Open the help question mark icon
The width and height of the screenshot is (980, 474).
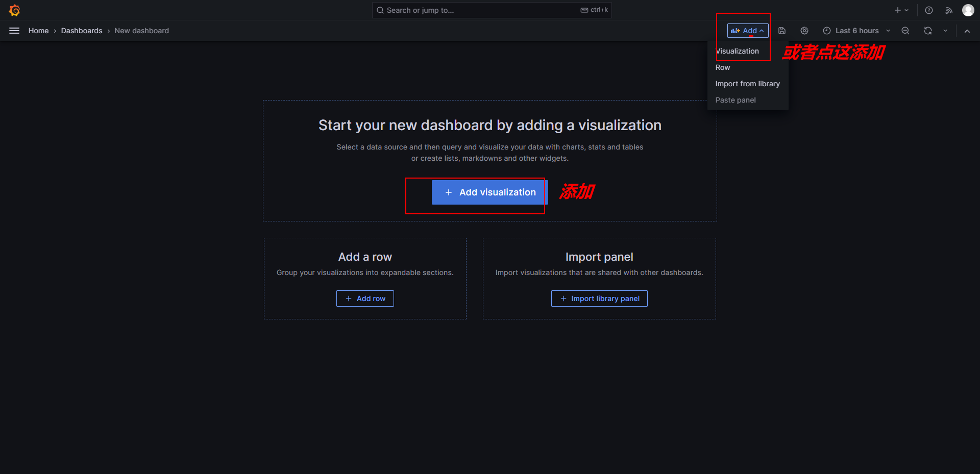929,10
